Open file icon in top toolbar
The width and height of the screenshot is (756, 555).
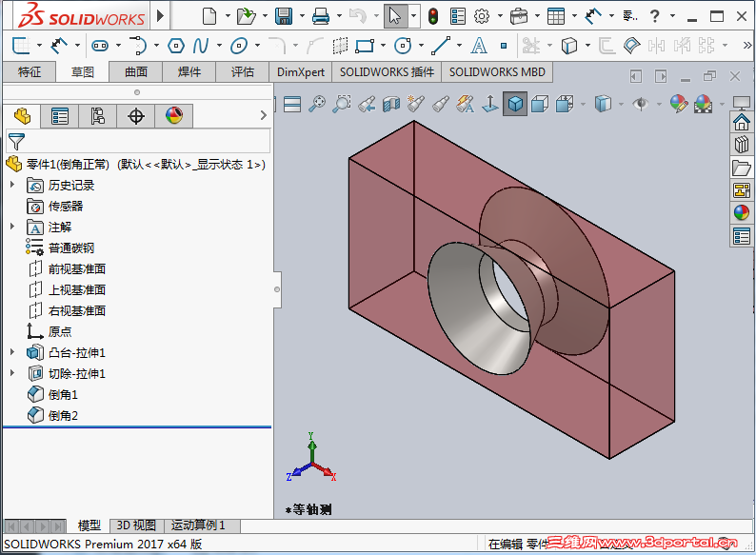click(x=247, y=16)
